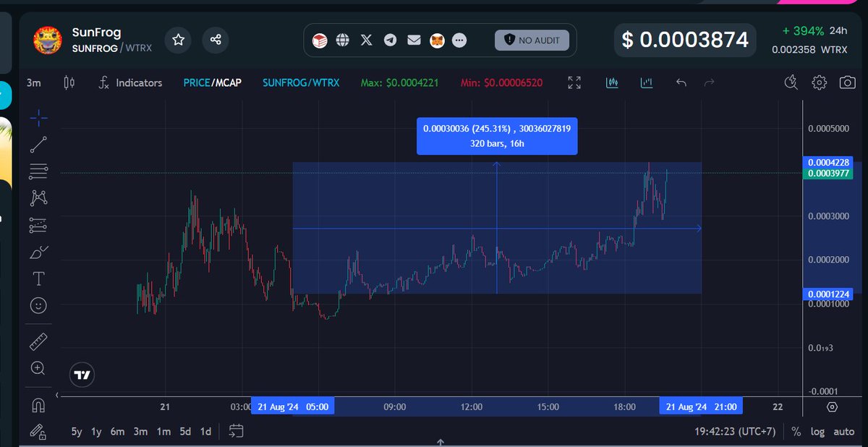Screen dimensions: 868x447
Task: Select the trend line drawing tool
Action: pyautogui.click(x=39, y=145)
